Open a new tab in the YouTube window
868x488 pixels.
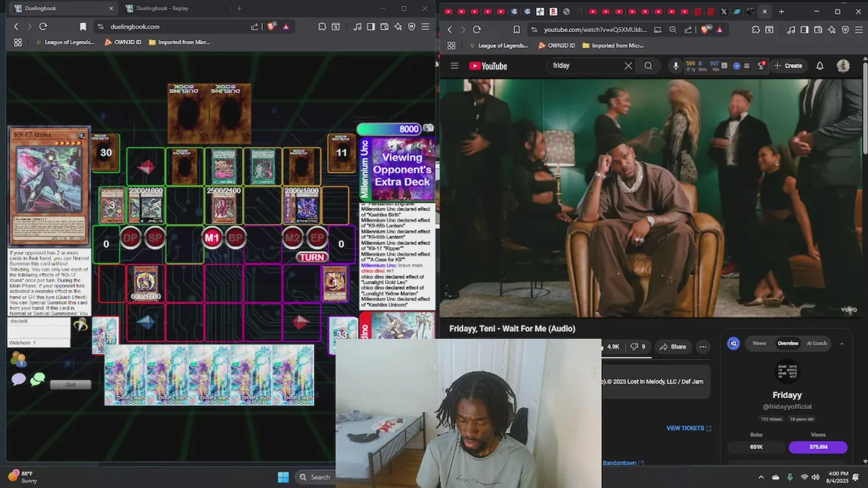(x=781, y=12)
